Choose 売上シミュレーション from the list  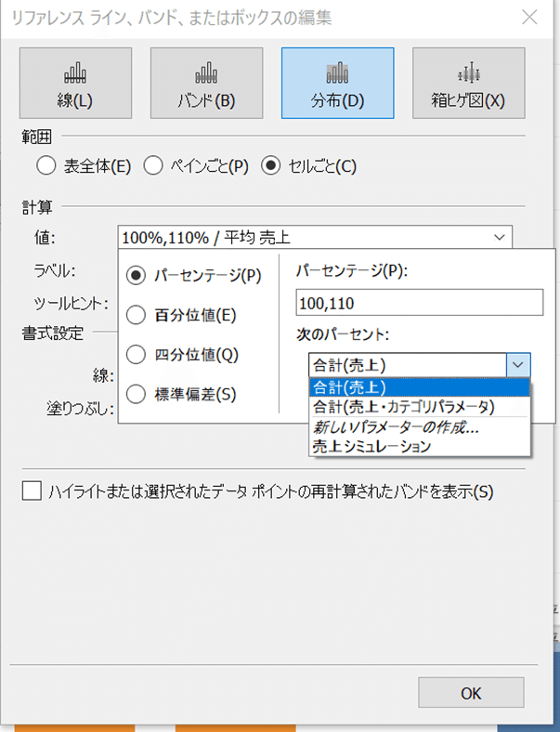pyautogui.click(x=420, y=446)
